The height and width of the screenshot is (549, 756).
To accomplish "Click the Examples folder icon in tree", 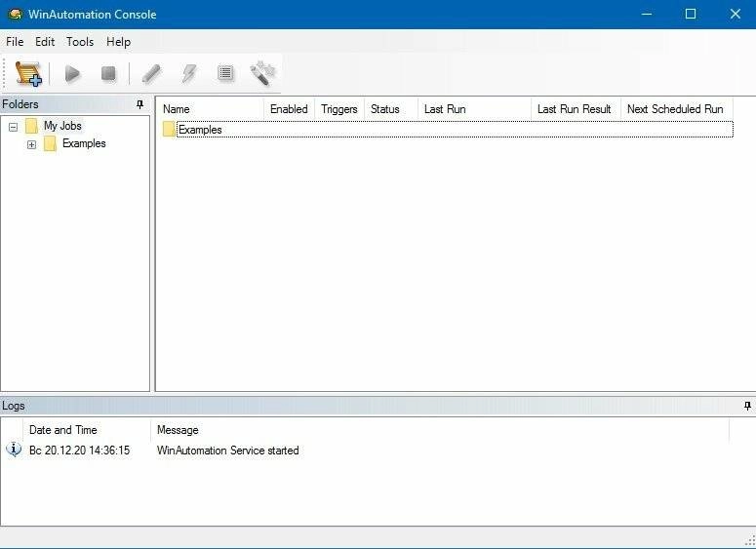I will pyautogui.click(x=50, y=143).
